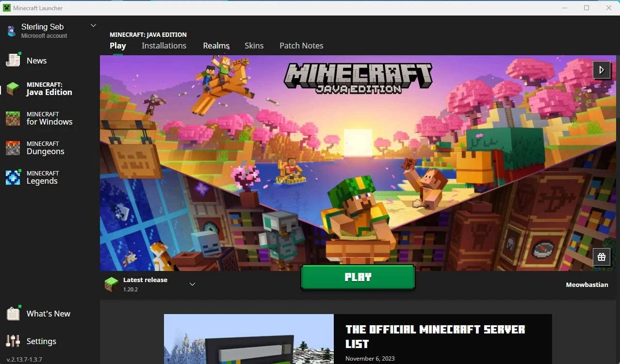Click the Minecraft Launcher creeper title icon
The width and height of the screenshot is (620, 364).
(x=7, y=8)
